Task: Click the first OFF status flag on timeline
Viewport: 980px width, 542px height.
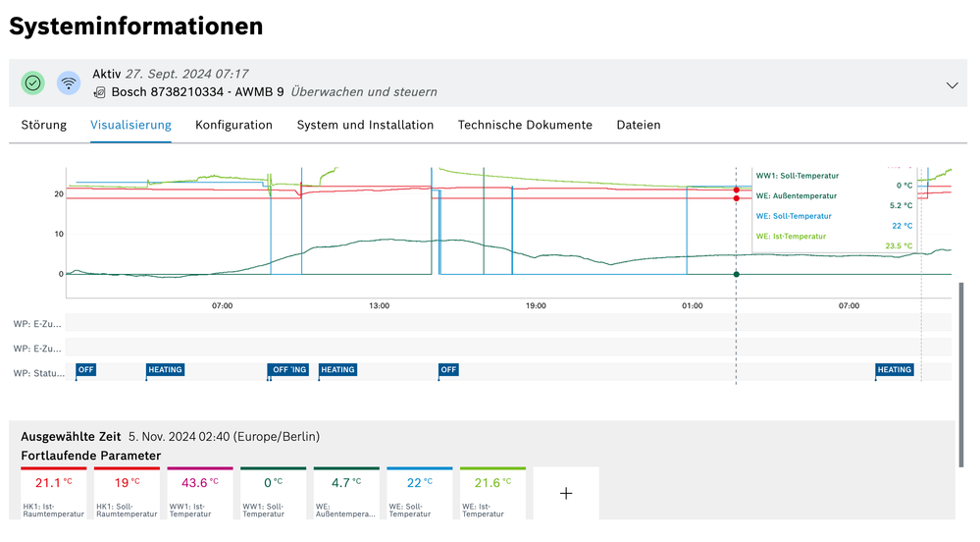Action: pos(86,370)
